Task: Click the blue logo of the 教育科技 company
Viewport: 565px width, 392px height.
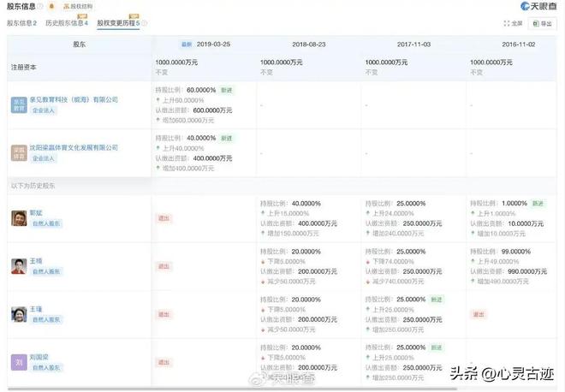Action: pos(19,104)
